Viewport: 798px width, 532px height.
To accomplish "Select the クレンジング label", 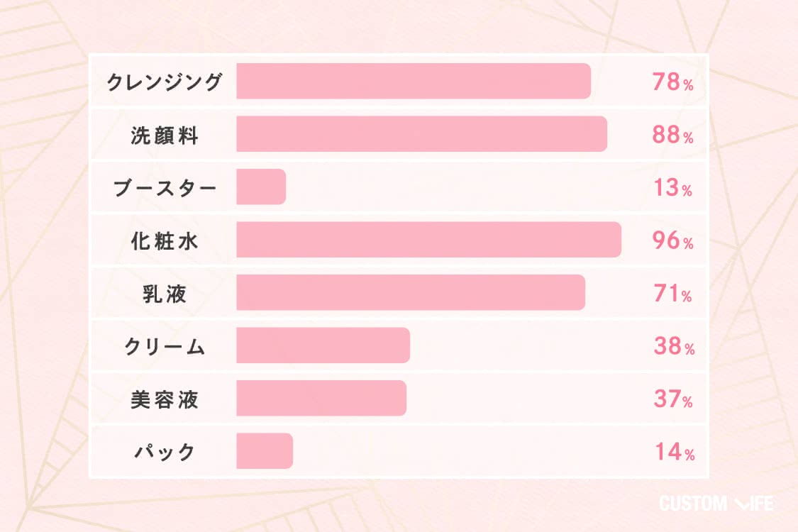I will pyautogui.click(x=165, y=82).
